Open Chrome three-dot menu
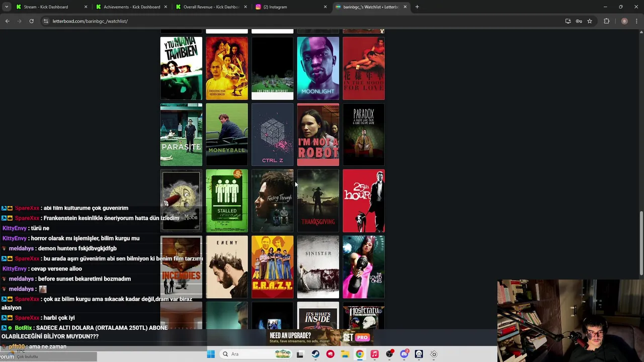This screenshot has height=362, width=644. point(637,21)
